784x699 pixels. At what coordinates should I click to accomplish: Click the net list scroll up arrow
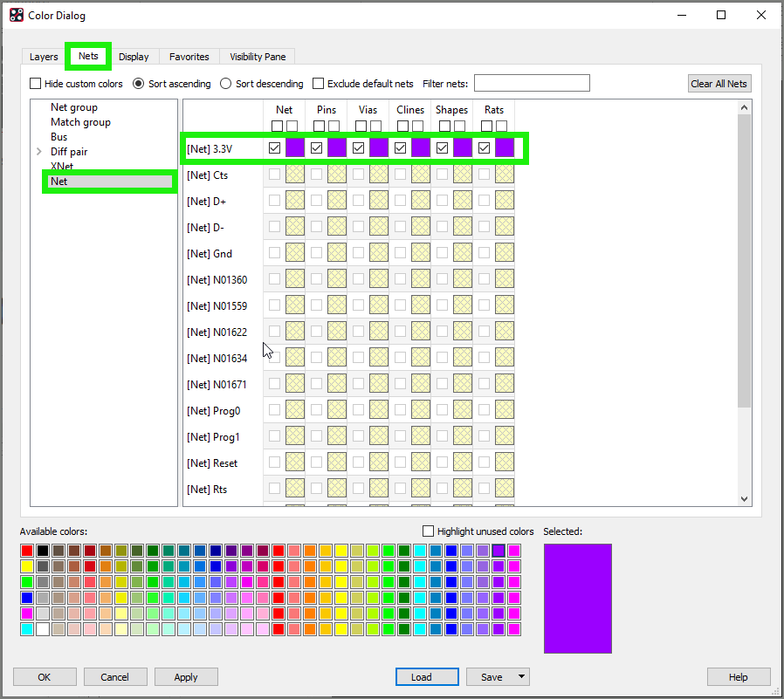tap(744, 107)
